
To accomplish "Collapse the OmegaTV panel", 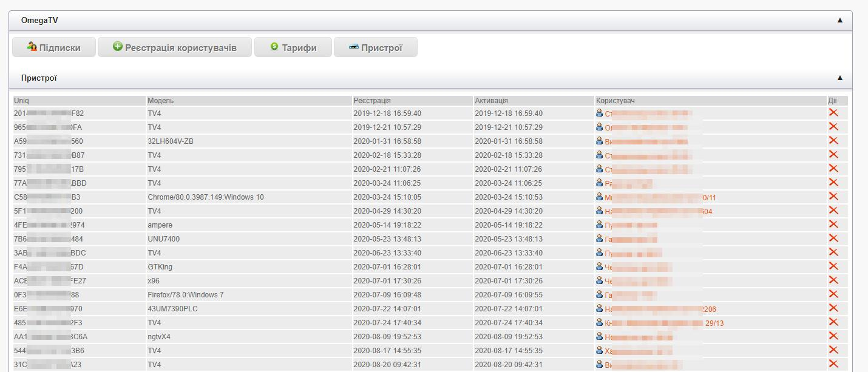I will coord(840,20).
